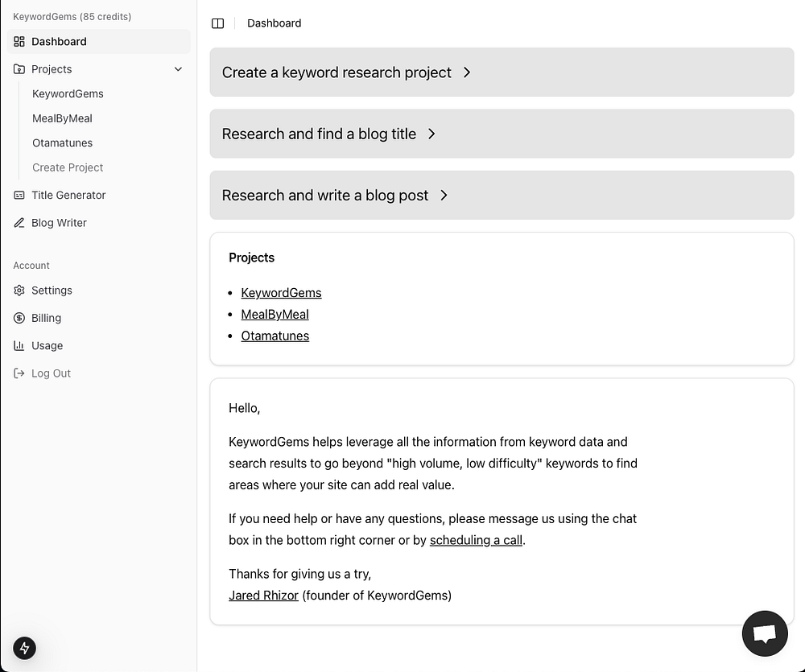This screenshot has height=672, width=805.
Task: Click the Settings gear icon
Action: point(19,291)
